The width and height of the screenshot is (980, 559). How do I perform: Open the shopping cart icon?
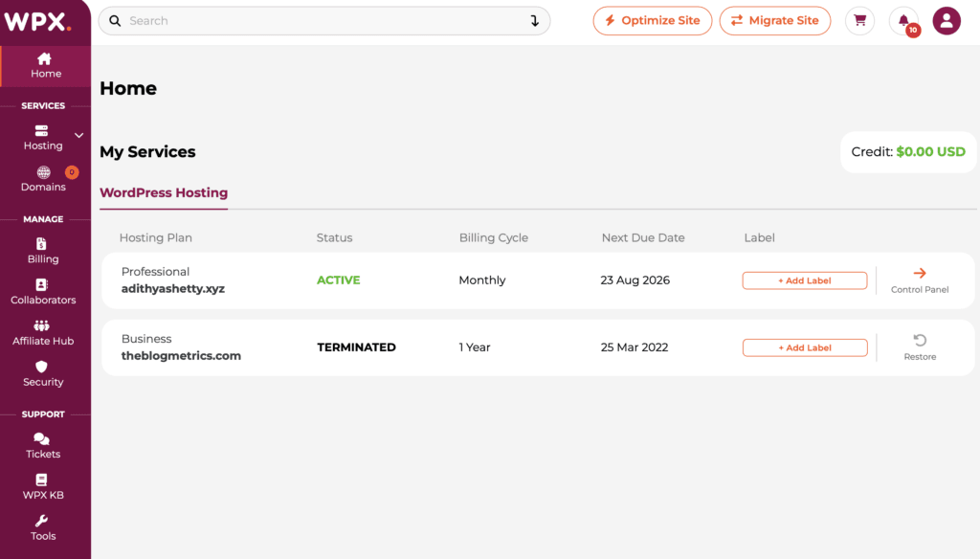[x=860, y=21]
